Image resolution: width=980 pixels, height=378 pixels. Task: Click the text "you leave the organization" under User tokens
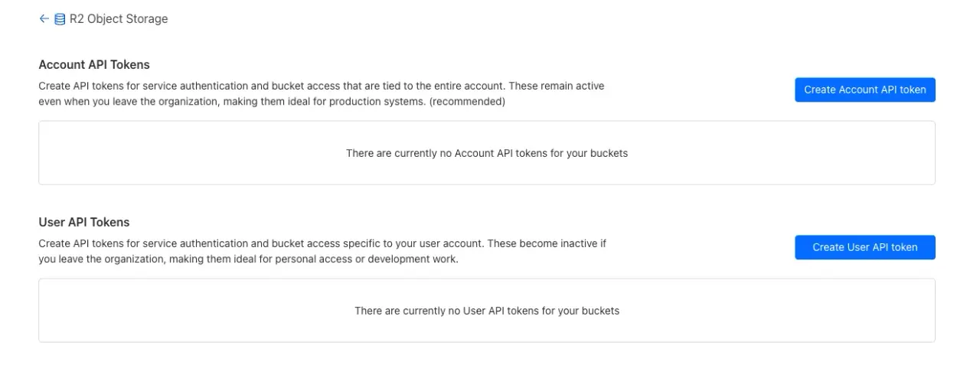coord(102,259)
